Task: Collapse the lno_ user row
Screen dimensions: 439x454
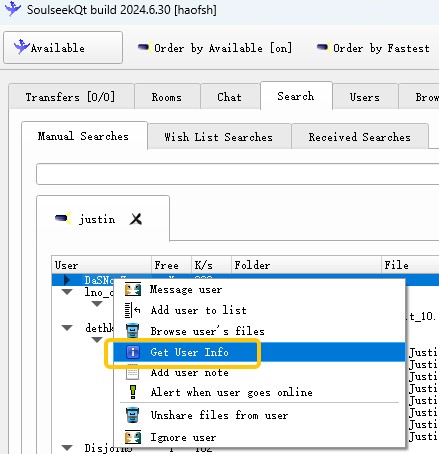Action: [67, 292]
